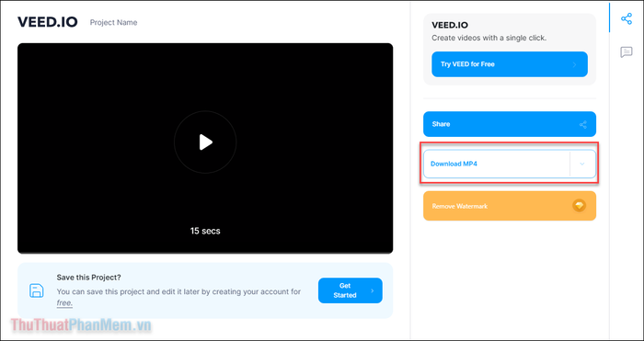The height and width of the screenshot is (341, 644).
Task: Click the Share button
Action: tap(510, 124)
